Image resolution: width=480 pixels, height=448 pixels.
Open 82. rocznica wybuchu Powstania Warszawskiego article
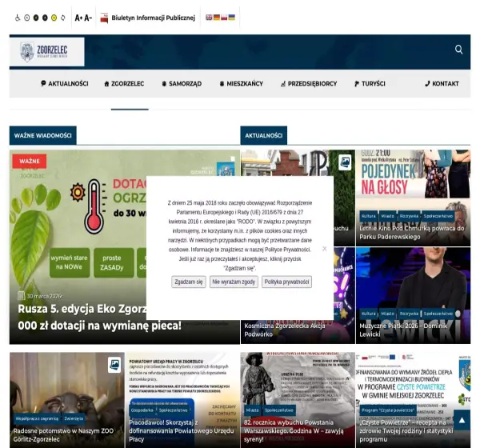click(x=294, y=430)
